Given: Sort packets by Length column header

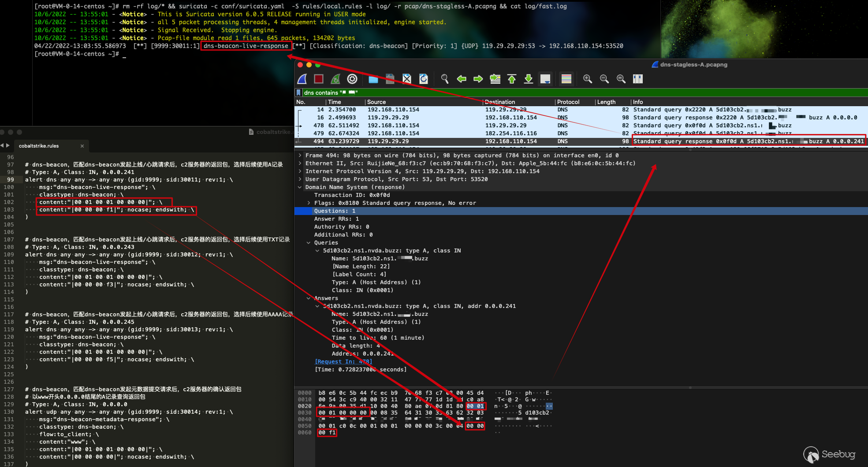Looking at the screenshot, I should click(x=613, y=102).
